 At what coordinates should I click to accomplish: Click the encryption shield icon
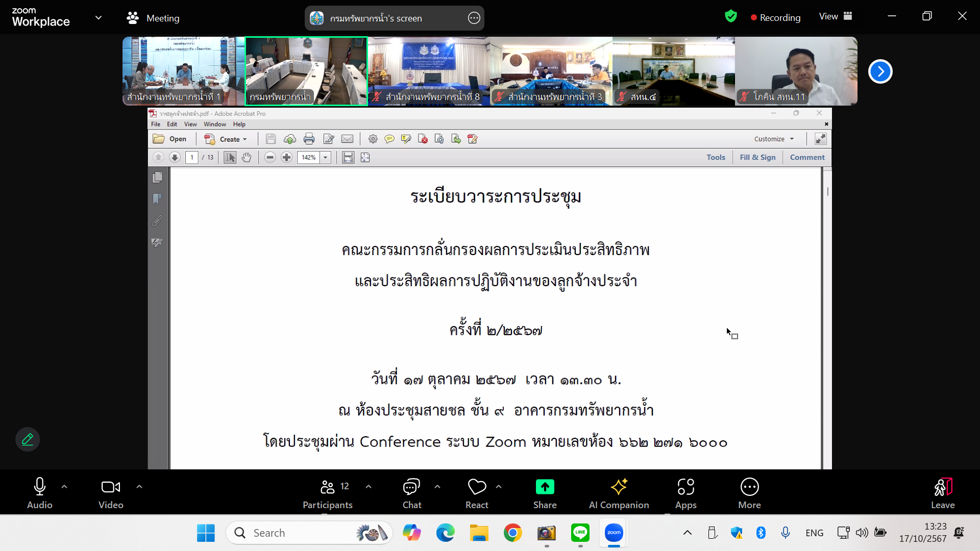click(x=731, y=16)
